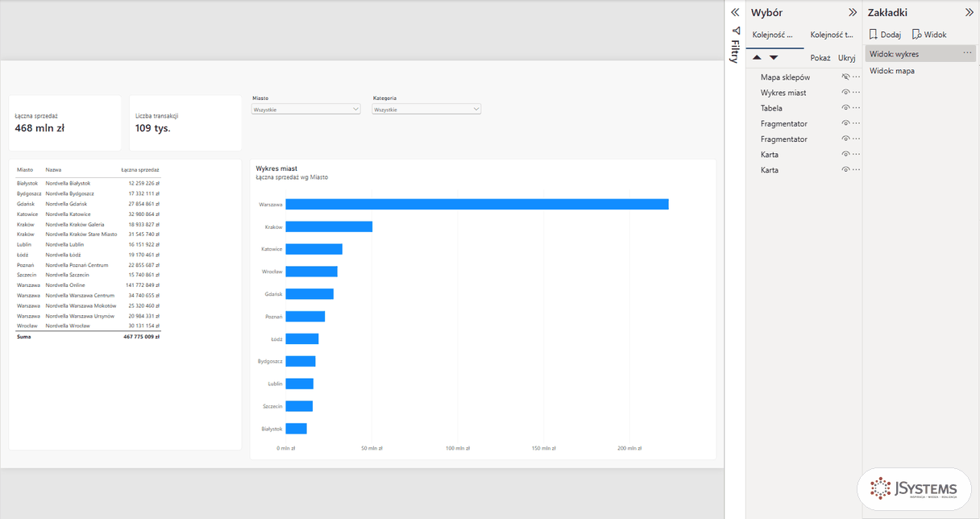The image size is (980, 519).
Task: Open more options for the Widok: wykres bookmark
Action: pos(967,53)
